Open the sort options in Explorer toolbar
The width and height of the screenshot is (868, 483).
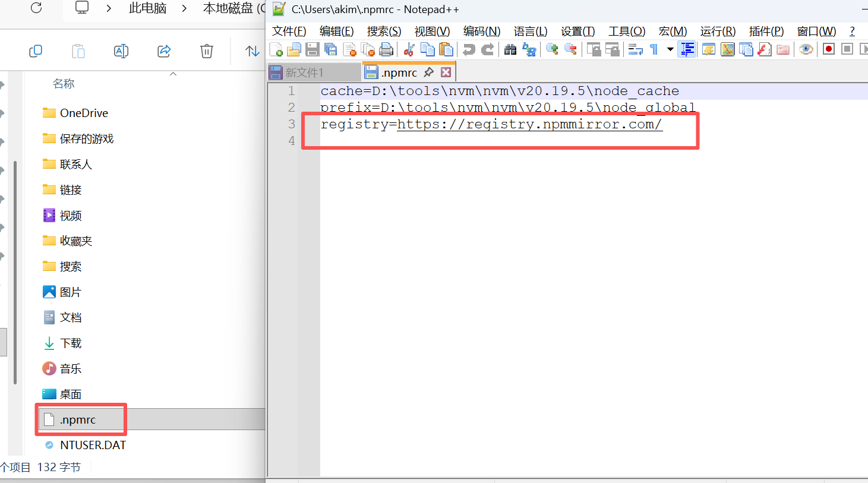coord(252,51)
